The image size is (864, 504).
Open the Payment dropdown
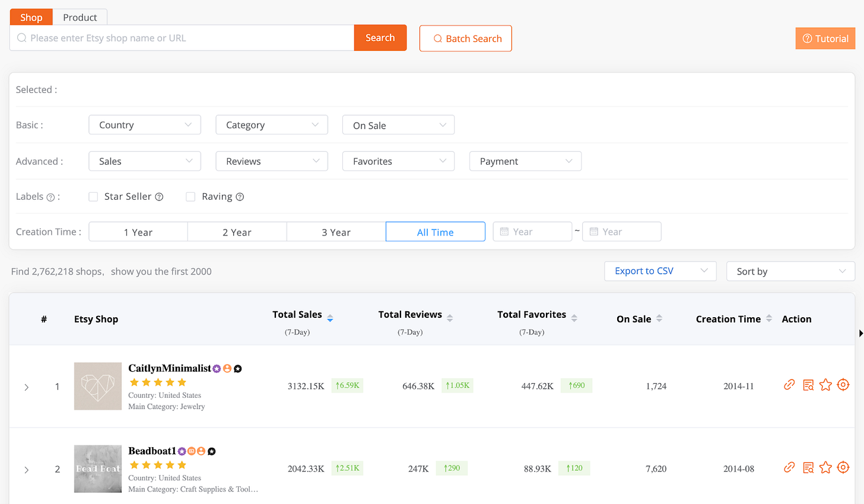[525, 161]
